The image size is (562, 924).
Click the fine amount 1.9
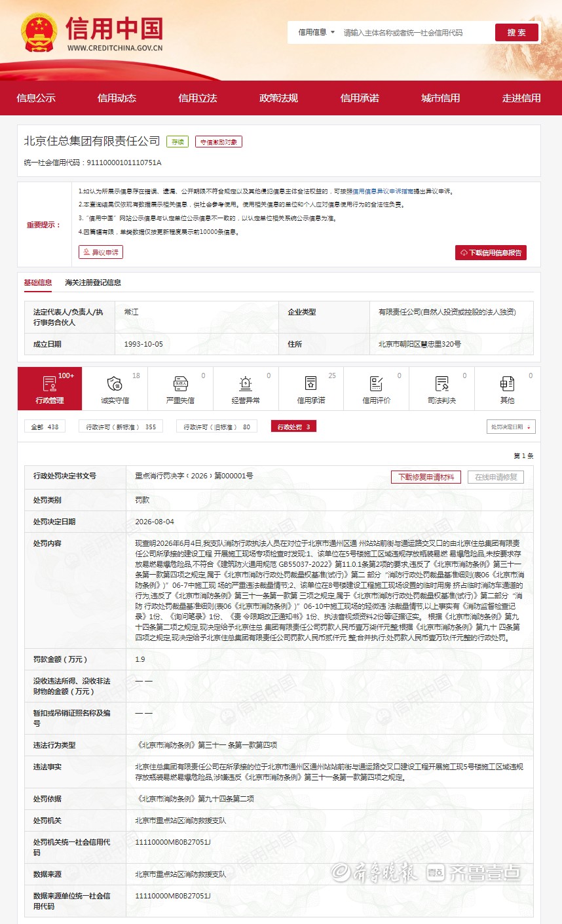[140, 659]
